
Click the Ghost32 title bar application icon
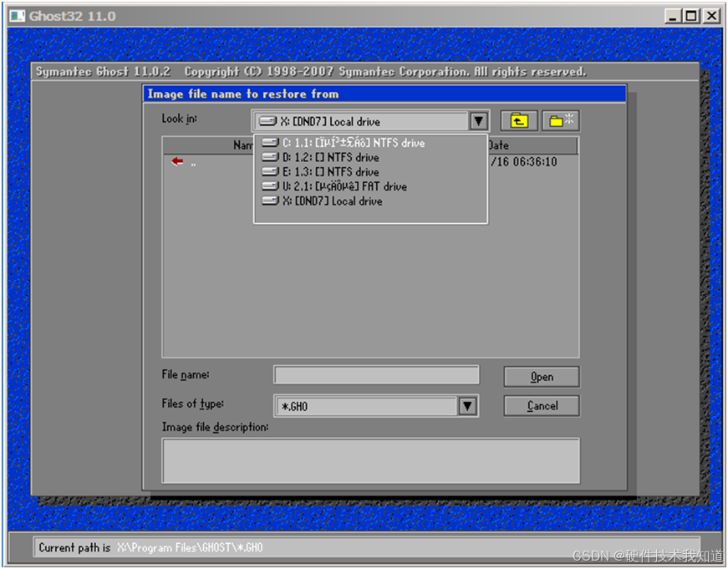(18, 16)
